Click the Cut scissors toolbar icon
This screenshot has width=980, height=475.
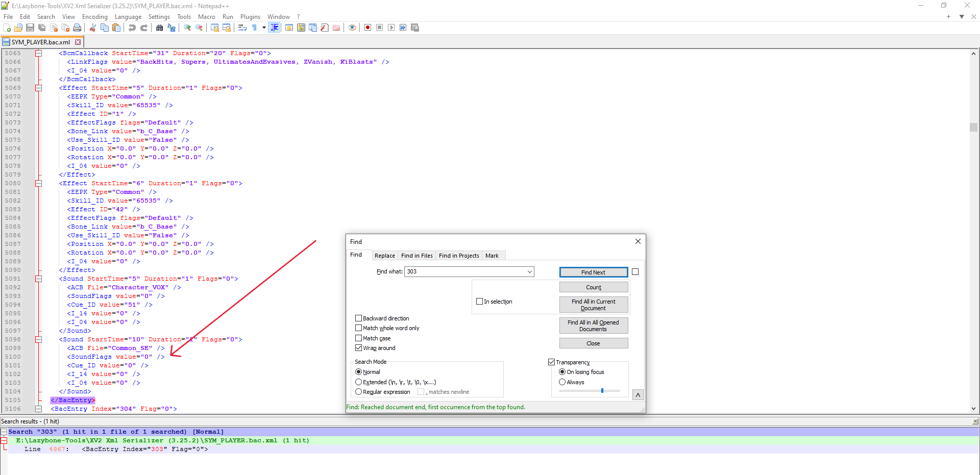point(93,28)
